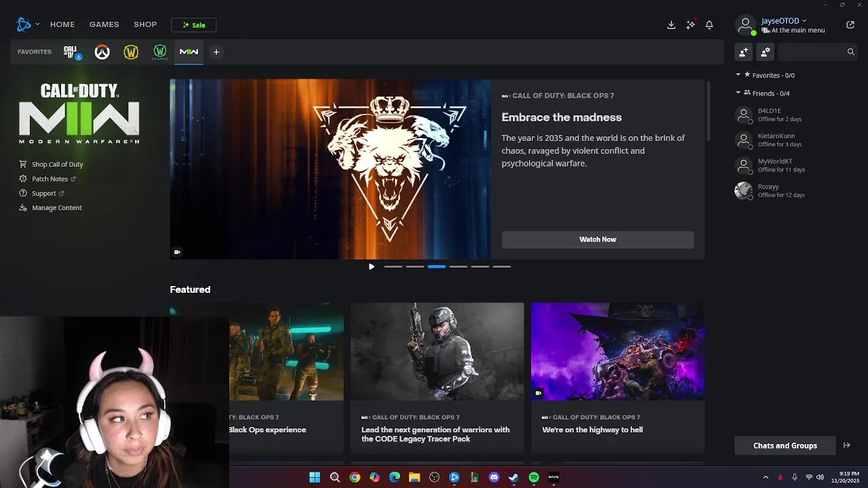Show hidden system tray icons
Viewport: 868px width, 488px height.
click(766, 477)
